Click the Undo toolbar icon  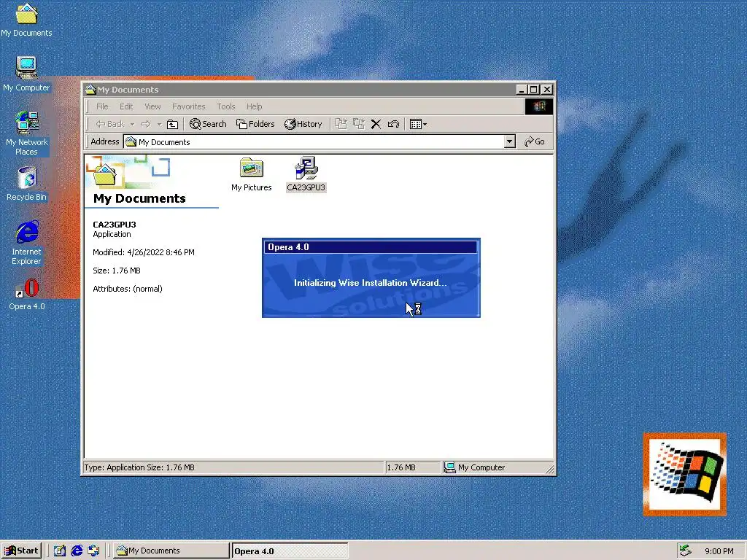coord(393,124)
